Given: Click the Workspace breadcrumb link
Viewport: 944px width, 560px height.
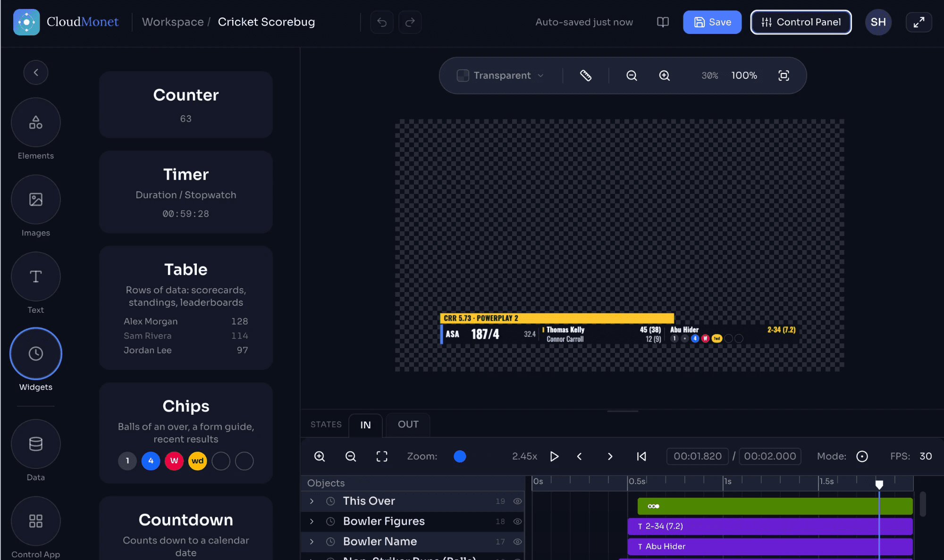Looking at the screenshot, I should click(x=173, y=22).
